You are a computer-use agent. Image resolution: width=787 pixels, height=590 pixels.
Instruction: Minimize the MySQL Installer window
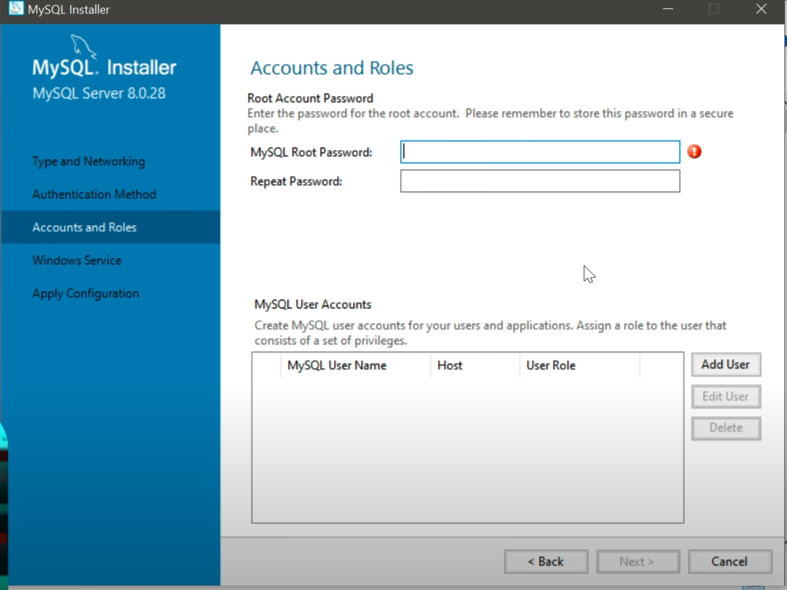click(668, 9)
